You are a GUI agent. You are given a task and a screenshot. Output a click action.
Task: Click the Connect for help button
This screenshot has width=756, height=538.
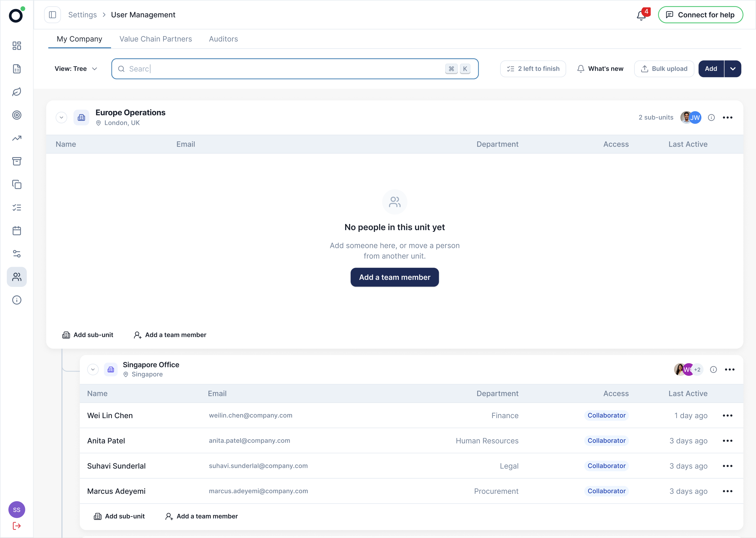pyautogui.click(x=700, y=15)
